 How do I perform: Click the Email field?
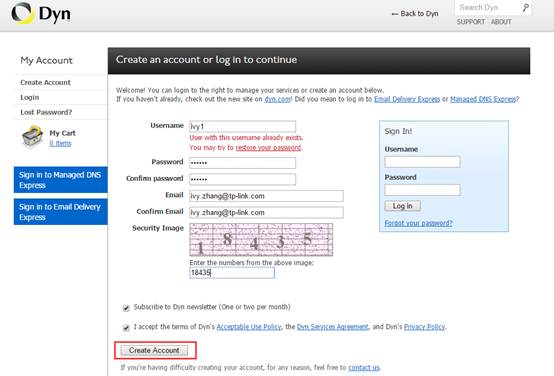(266, 196)
